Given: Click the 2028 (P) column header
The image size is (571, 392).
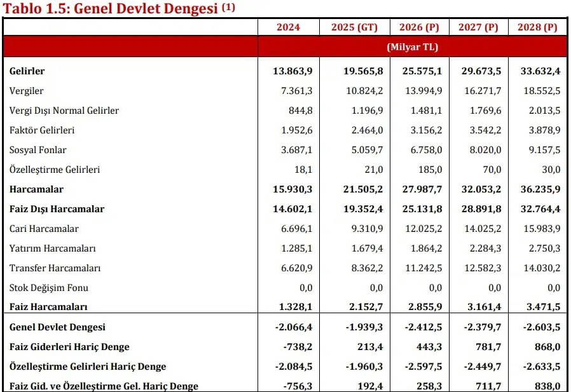Looking at the screenshot, I should 537,27.
